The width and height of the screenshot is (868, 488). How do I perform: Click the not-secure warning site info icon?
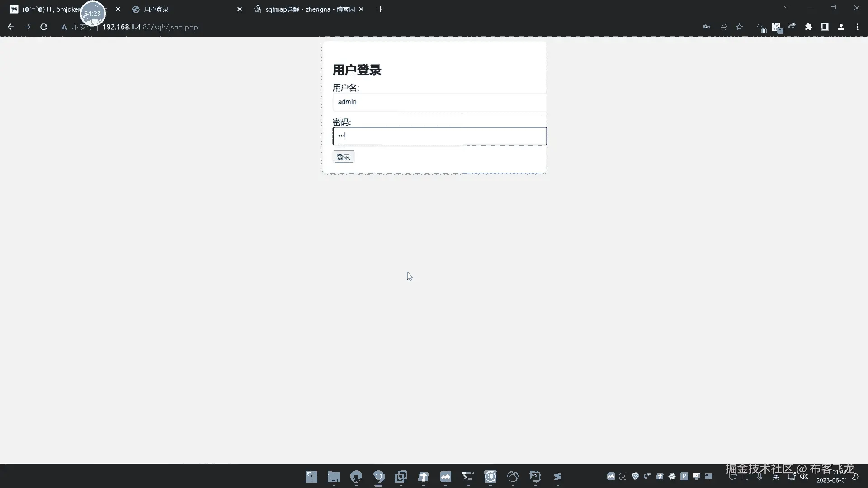pos(64,27)
